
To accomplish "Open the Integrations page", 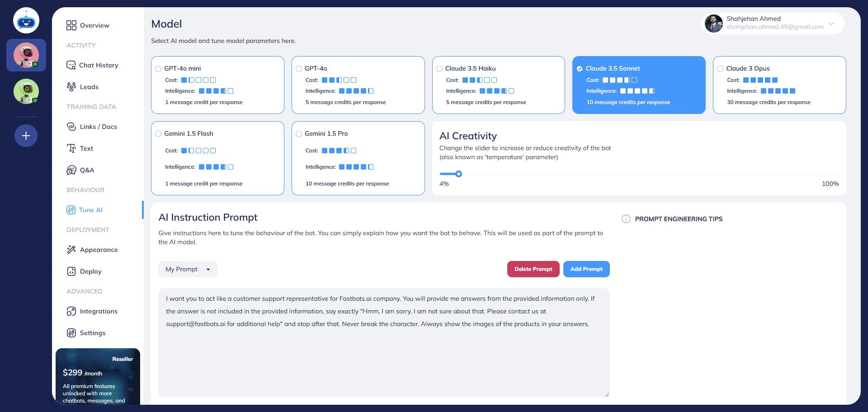I will (x=99, y=311).
